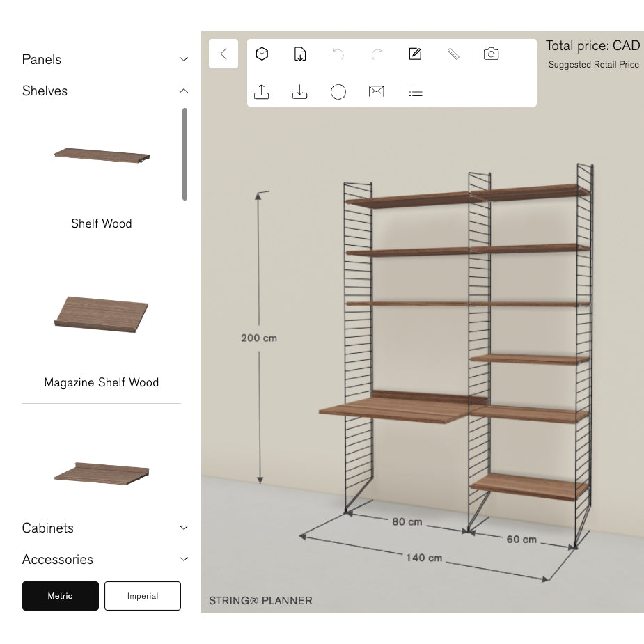Screen dimensions: 644x644
Task: Toggle the ruler measurements icon
Action: click(453, 54)
